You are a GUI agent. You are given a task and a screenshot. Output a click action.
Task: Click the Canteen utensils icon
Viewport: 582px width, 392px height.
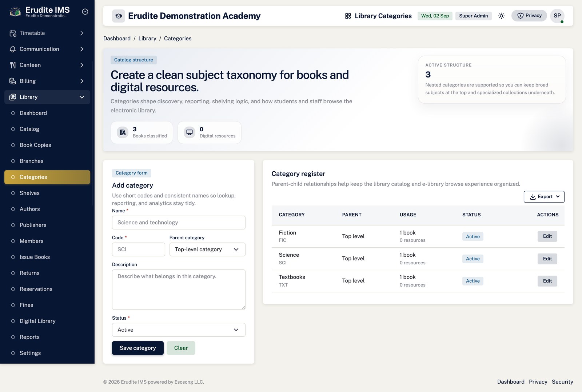(13, 65)
